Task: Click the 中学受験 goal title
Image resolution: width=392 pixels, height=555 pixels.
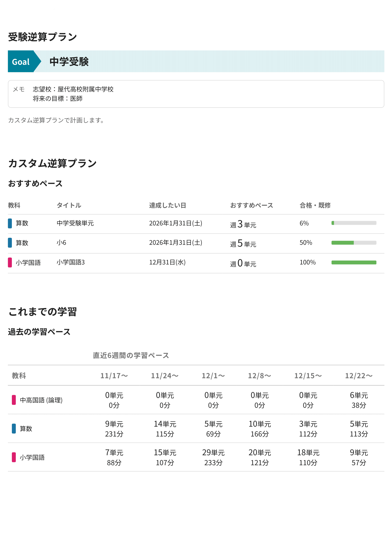Action: (x=69, y=61)
